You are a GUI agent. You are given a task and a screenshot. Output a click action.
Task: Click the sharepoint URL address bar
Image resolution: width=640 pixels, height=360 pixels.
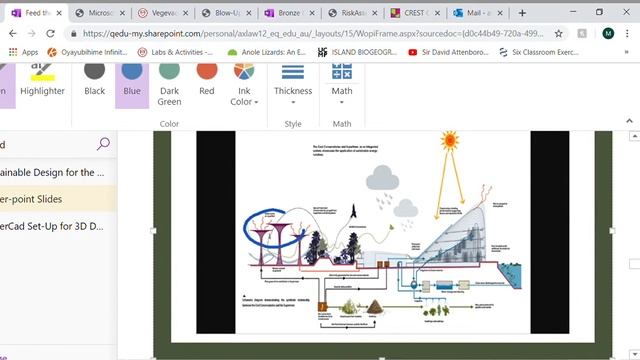(313, 33)
